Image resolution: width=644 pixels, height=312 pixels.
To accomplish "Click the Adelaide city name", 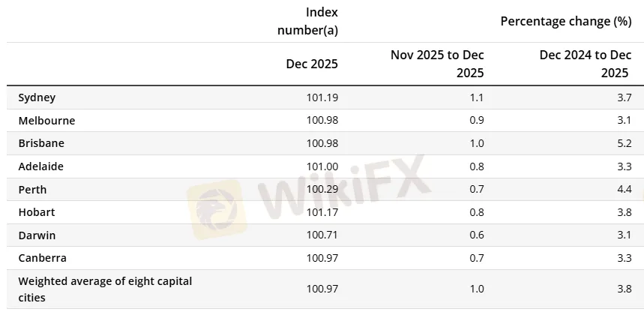I will (42, 166).
